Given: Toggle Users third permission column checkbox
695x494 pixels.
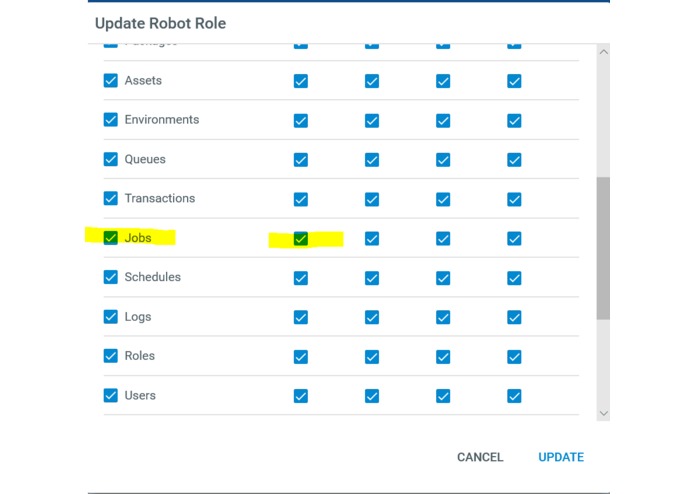Looking at the screenshot, I should point(443,396).
